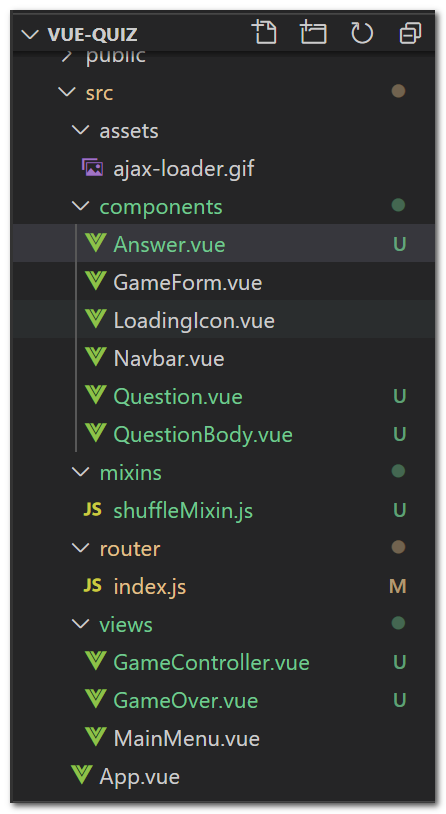Select QuestionBody.vue in the tree
Image resolution: width=446 pixels, height=814 pixels.
click(x=223, y=433)
